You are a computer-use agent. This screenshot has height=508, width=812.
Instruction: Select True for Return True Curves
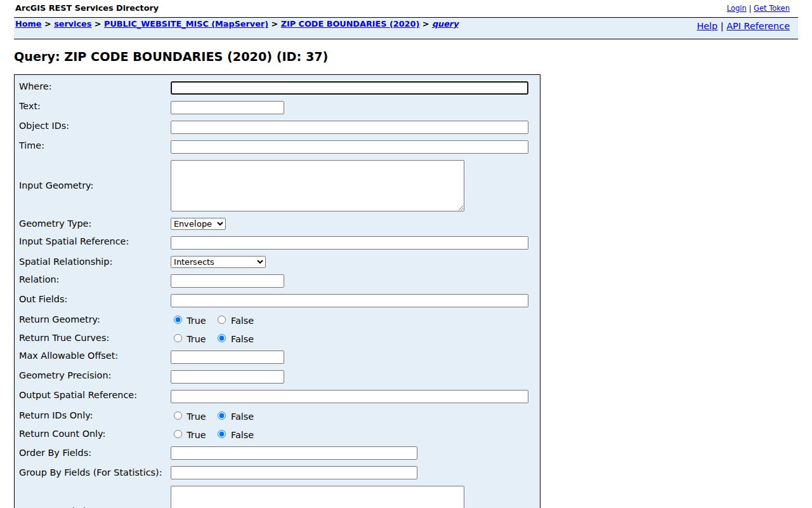[178, 338]
